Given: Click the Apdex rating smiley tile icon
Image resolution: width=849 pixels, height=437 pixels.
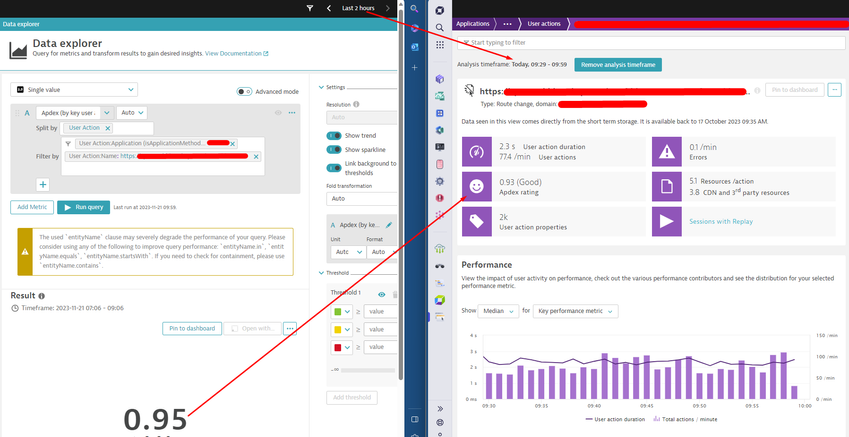Looking at the screenshot, I should [476, 186].
